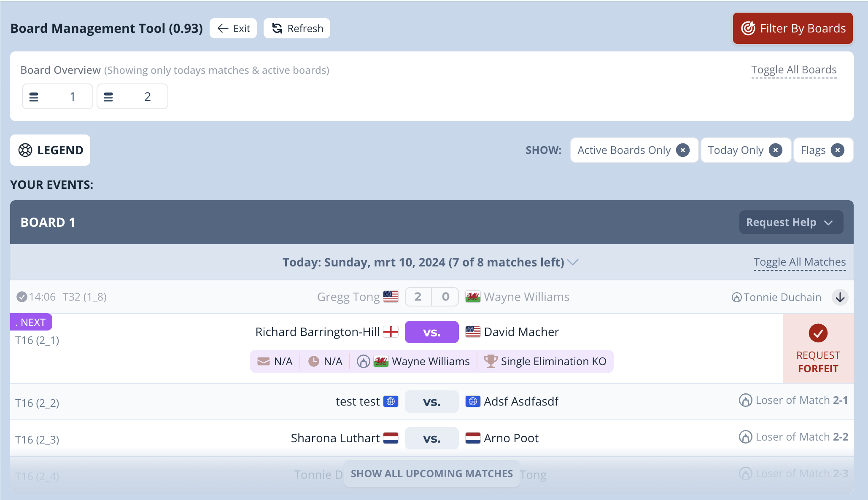Image resolution: width=868 pixels, height=500 pixels.
Task: Click SHOW ALL UPCOMING MATCHES
Action: 431,473
